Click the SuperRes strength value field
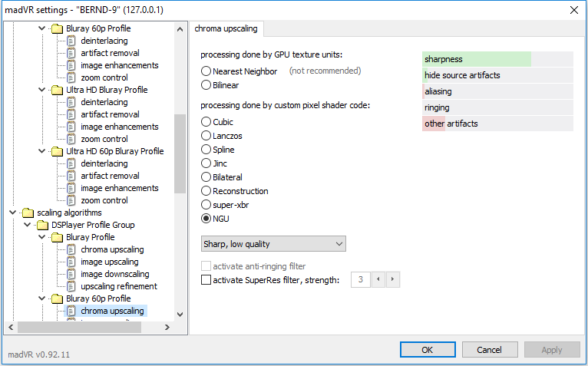 (x=361, y=279)
